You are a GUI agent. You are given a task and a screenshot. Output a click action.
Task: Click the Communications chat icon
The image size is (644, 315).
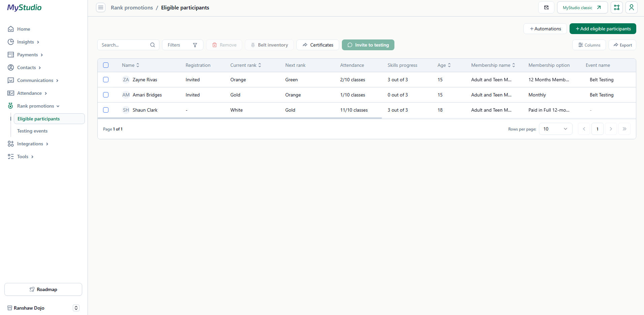point(11,80)
